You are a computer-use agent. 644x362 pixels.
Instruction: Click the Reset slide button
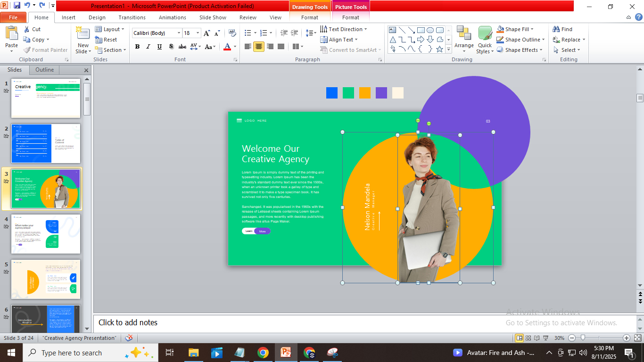coord(106,40)
